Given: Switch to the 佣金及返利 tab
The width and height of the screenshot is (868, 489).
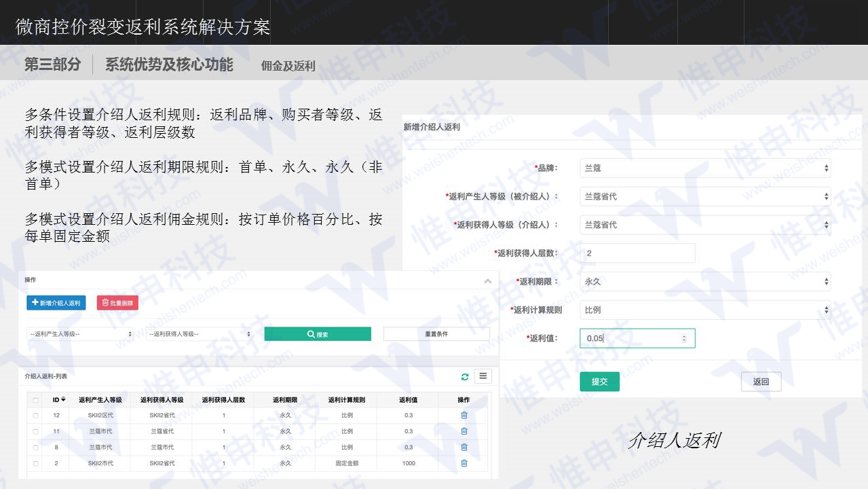Looking at the screenshot, I should coord(286,66).
